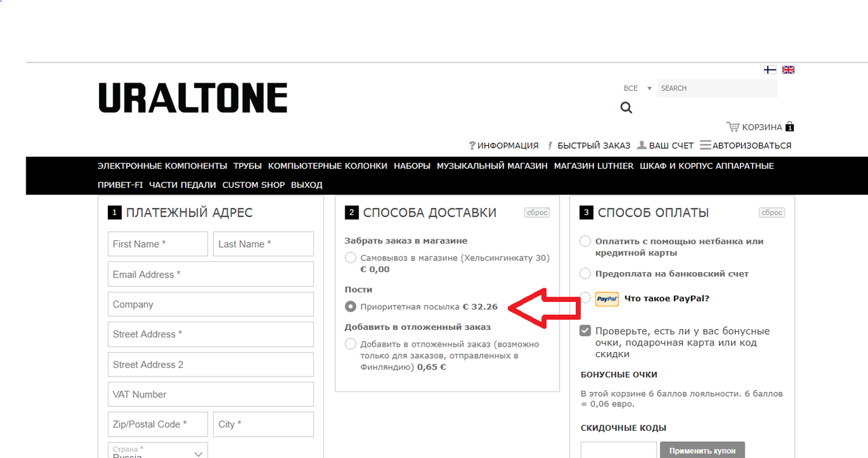Open Что такое PayPal? link
The width and height of the screenshot is (868, 458).
pyautogui.click(x=667, y=299)
